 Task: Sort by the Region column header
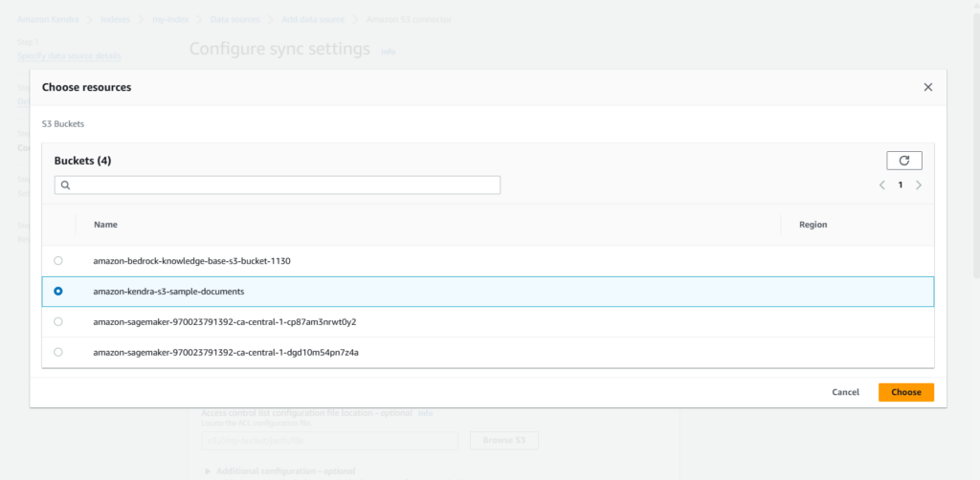tap(813, 225)
